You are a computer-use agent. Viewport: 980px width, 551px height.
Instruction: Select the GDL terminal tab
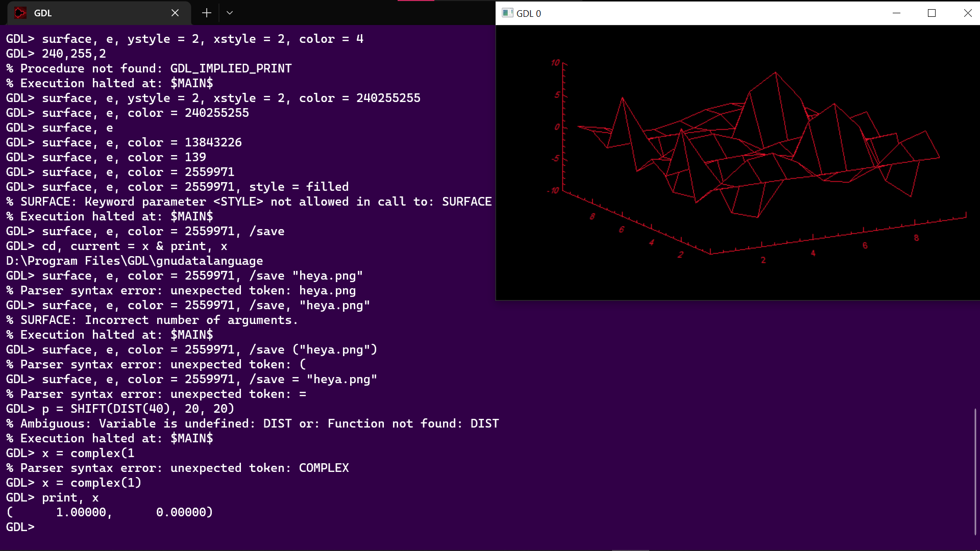click(77, 13)
